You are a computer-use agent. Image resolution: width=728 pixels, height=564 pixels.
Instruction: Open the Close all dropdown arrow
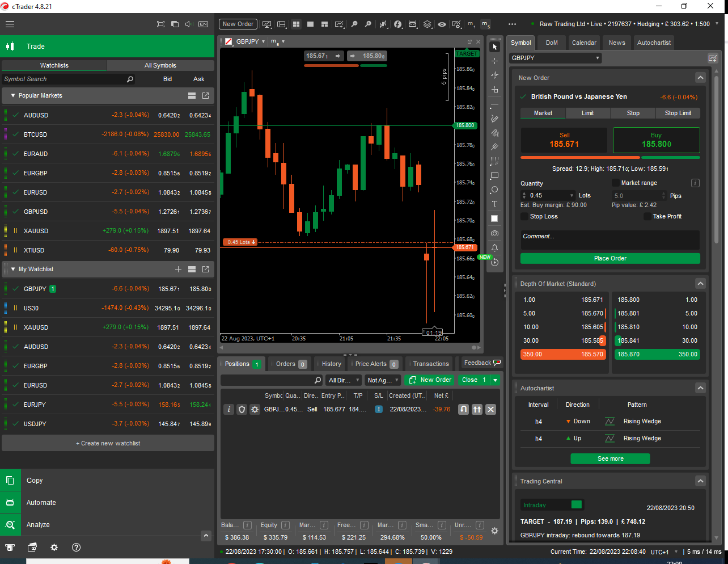coord(495,380)
